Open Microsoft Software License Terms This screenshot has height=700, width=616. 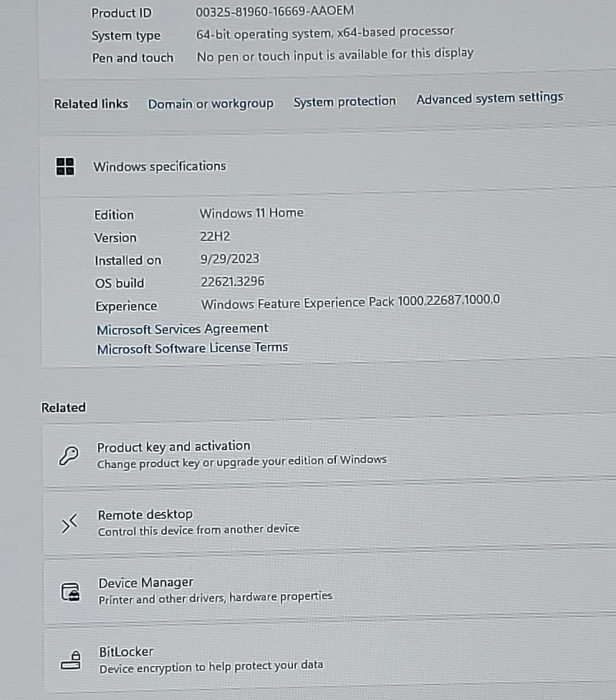pyautogui.click(x=192, y=348)
